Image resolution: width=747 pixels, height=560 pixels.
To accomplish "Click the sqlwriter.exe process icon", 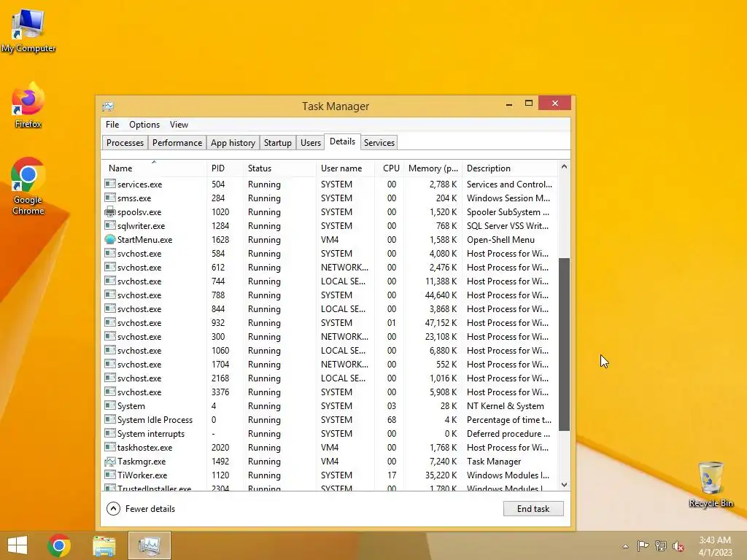I will click(110, 225).
